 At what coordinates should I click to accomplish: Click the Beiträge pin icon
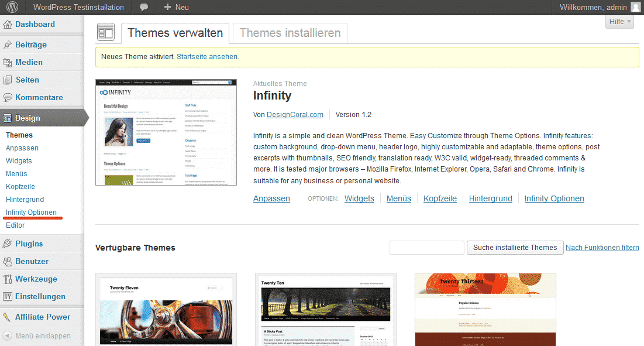(8, 45)
